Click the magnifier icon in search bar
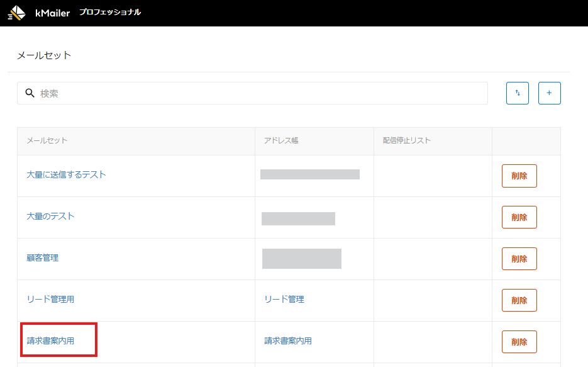Image resolution: width=588 pixels, height=367 pixels. click(x=30, y=93)
